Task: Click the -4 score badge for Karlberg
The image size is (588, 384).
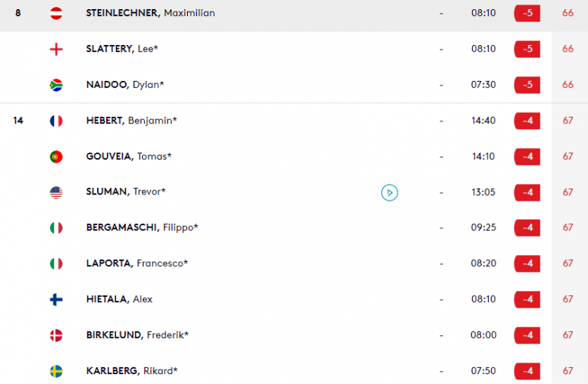Action: tap(527, 371)
